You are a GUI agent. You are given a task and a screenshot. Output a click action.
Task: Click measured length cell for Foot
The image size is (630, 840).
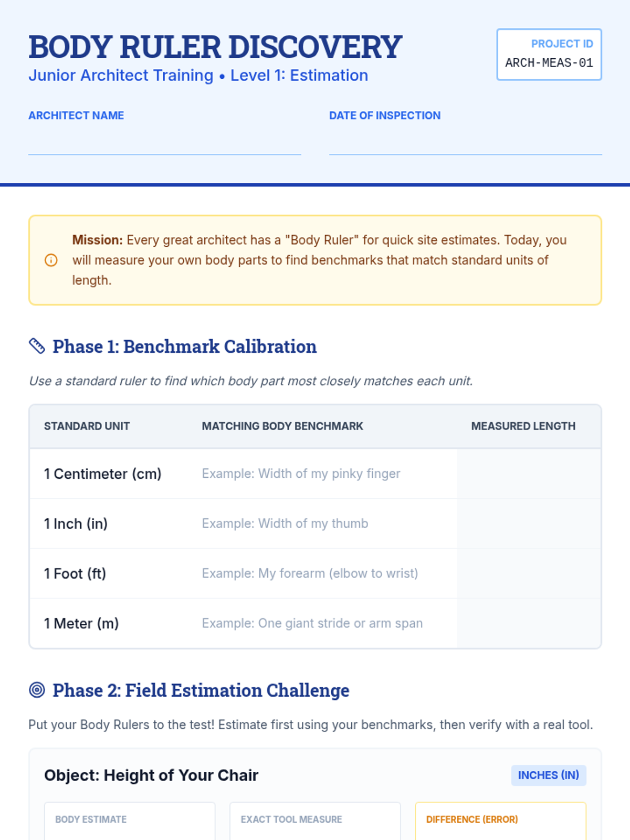[x=528, y=573]
